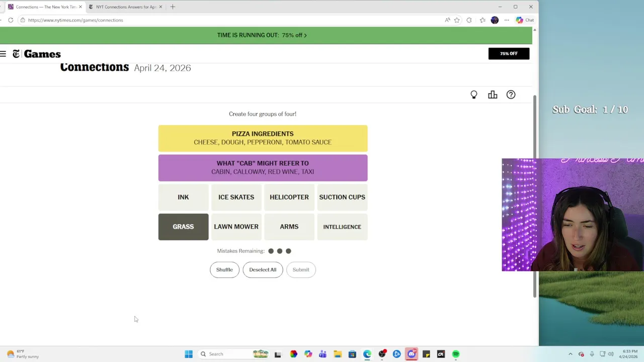Open the Windows Start menu
Screen dimensions: 644x362
coord(189,354)
